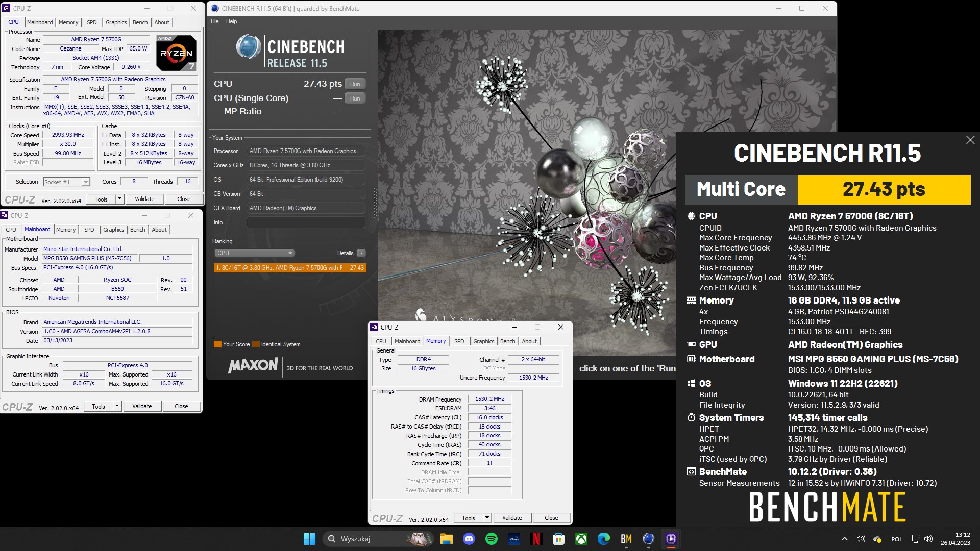Click the DRAM Frequency 1530.2 MHz value
The width and height of the screenshot is (980, 551).
(489, 399)
